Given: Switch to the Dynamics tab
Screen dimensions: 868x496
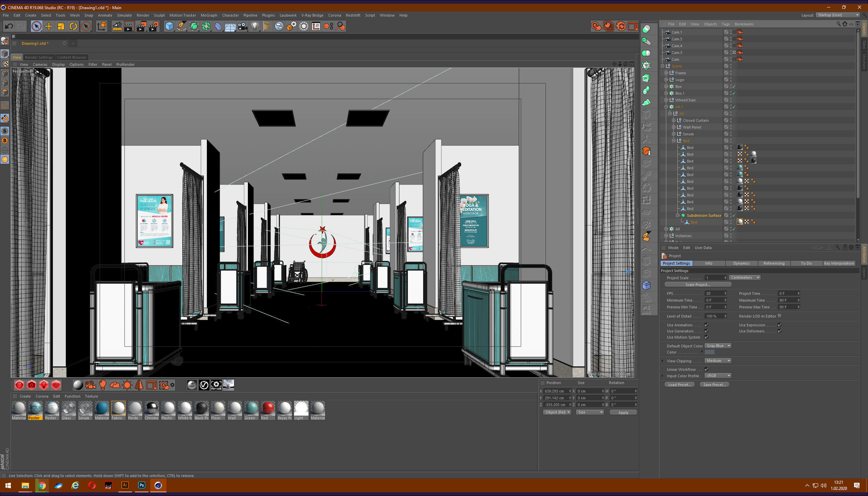Looking at the screenshot, I should click(x=741, y=263).
